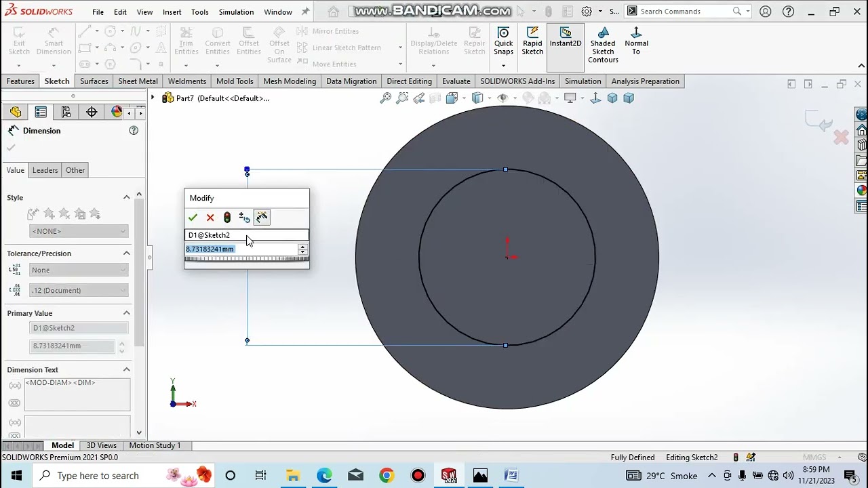868x488 pixels.
Task: Open the File menu
Action: (x=98, y=12)
